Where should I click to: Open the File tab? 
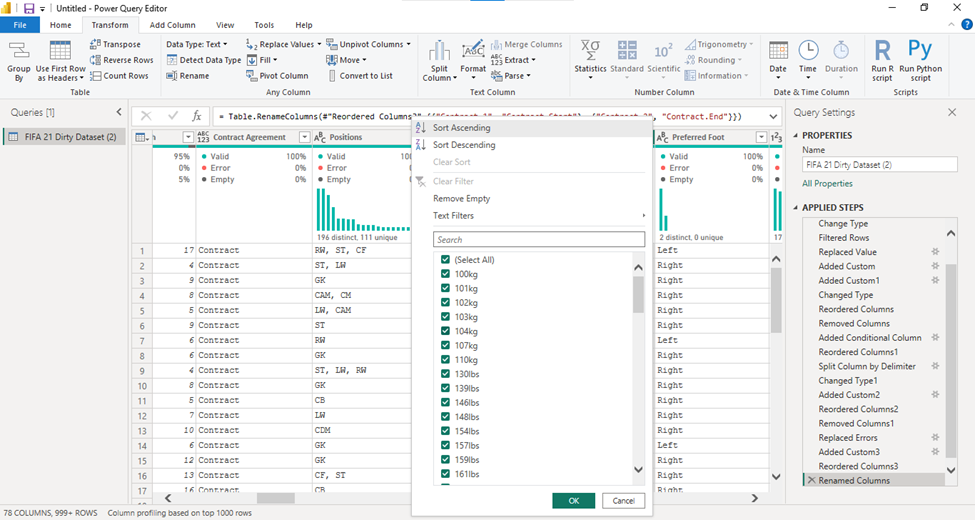(20, 25)
